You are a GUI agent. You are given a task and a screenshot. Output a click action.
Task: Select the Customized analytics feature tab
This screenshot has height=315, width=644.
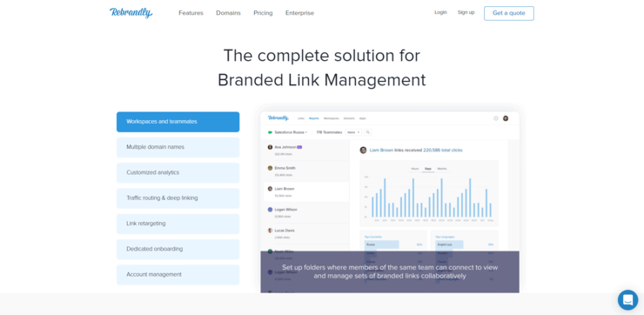pyautogui.click(x=178, y=172)
